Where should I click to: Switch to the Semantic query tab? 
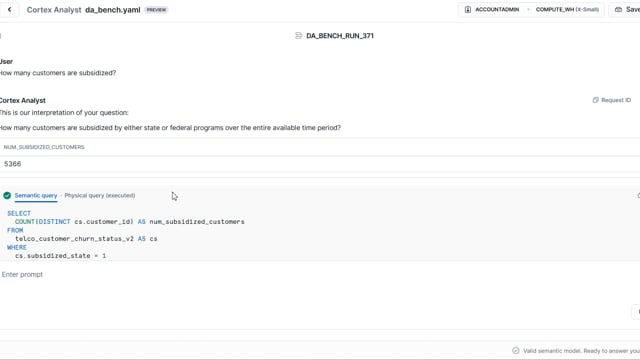36,196
